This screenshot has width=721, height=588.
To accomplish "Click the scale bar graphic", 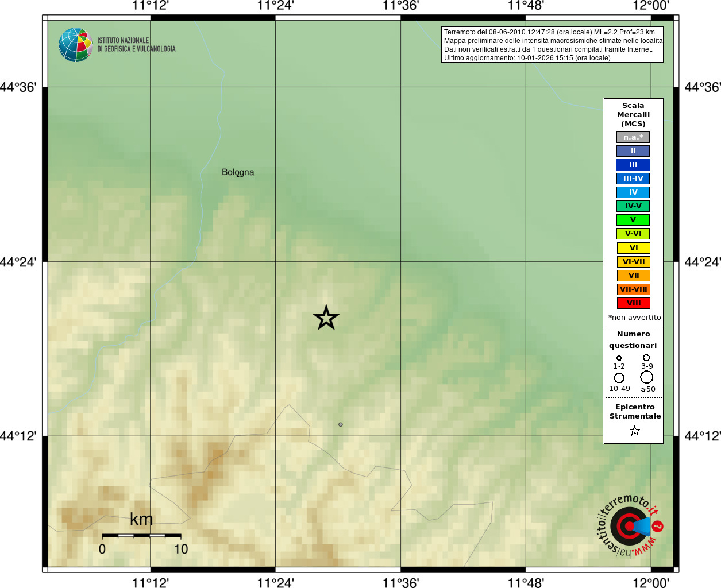I will click(142, 536).
